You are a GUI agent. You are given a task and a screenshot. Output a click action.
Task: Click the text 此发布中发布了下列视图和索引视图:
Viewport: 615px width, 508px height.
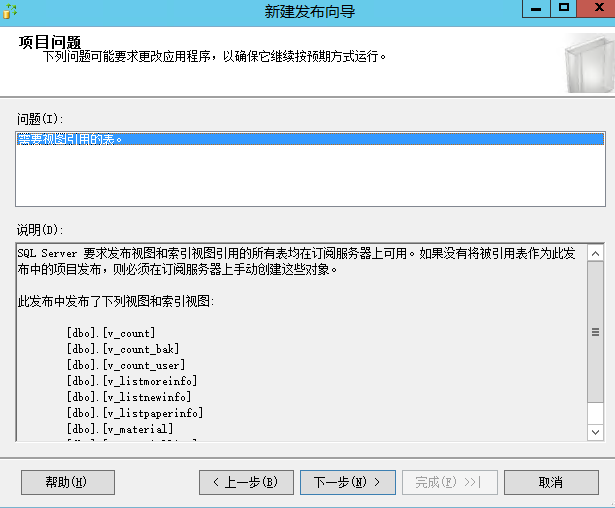click(116, 301)
